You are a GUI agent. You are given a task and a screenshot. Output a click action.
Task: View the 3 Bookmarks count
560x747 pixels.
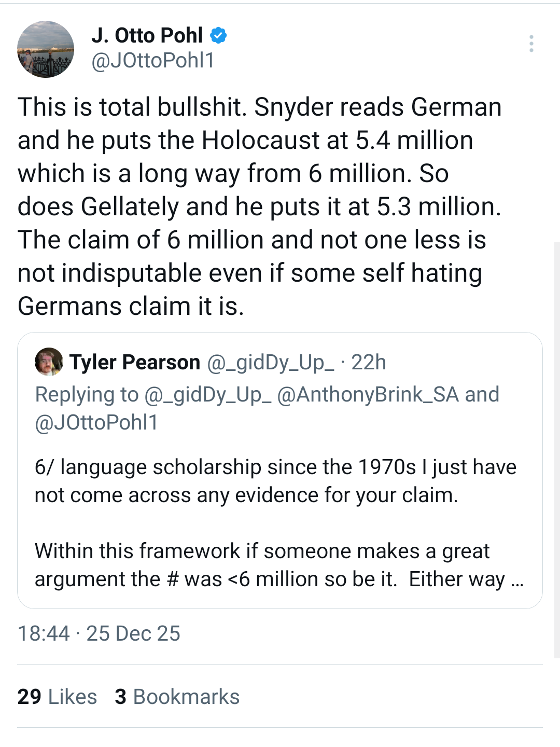pyautogui.click(x=177, y=697)
